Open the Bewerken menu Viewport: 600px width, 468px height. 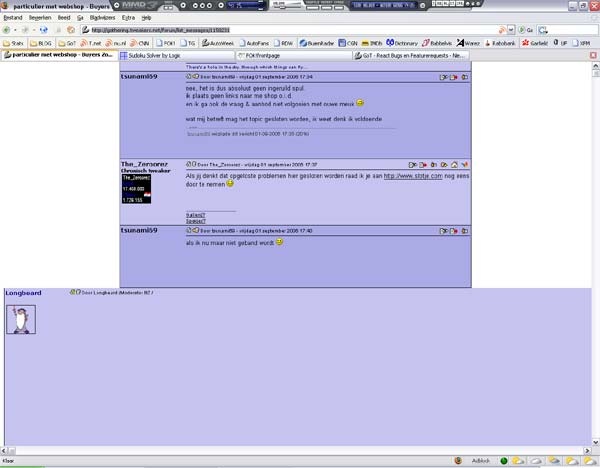tap(40, 18)
